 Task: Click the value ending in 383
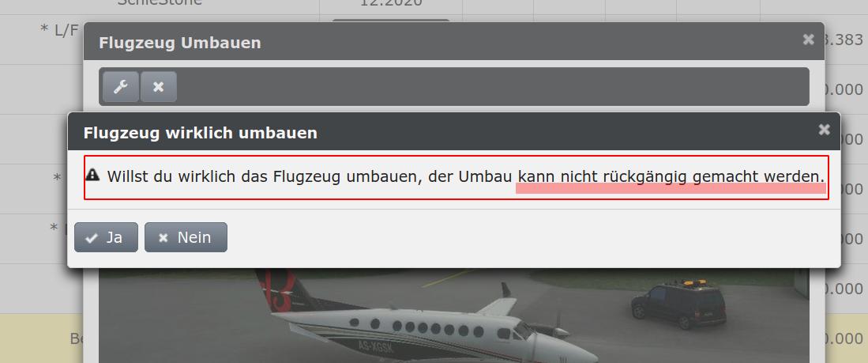845,40
